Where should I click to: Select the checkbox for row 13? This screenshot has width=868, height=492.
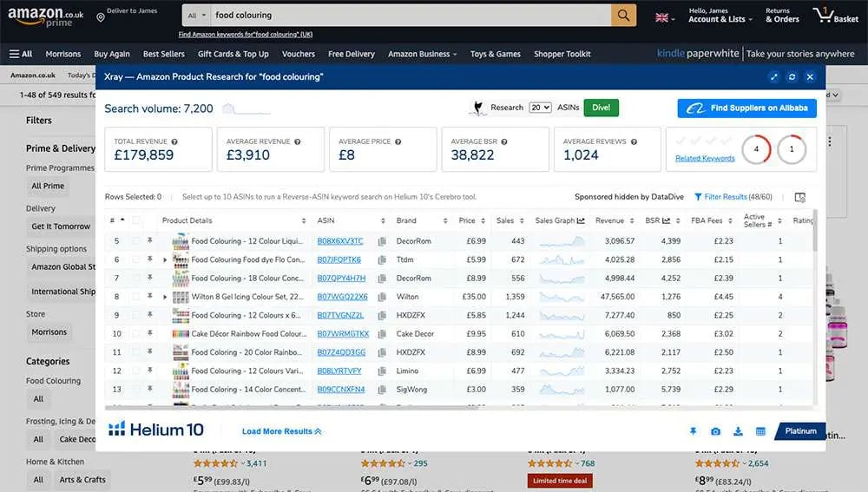click(135, 390)
